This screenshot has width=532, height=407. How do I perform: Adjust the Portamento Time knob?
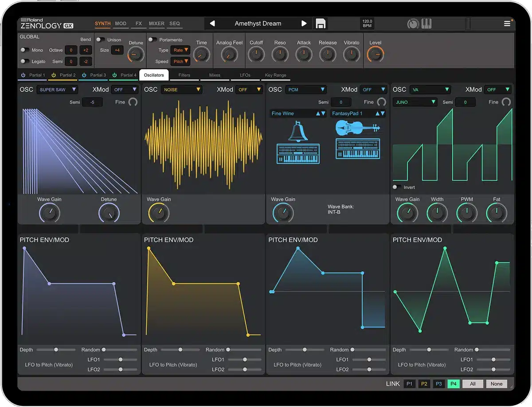[x=202, y=55]
